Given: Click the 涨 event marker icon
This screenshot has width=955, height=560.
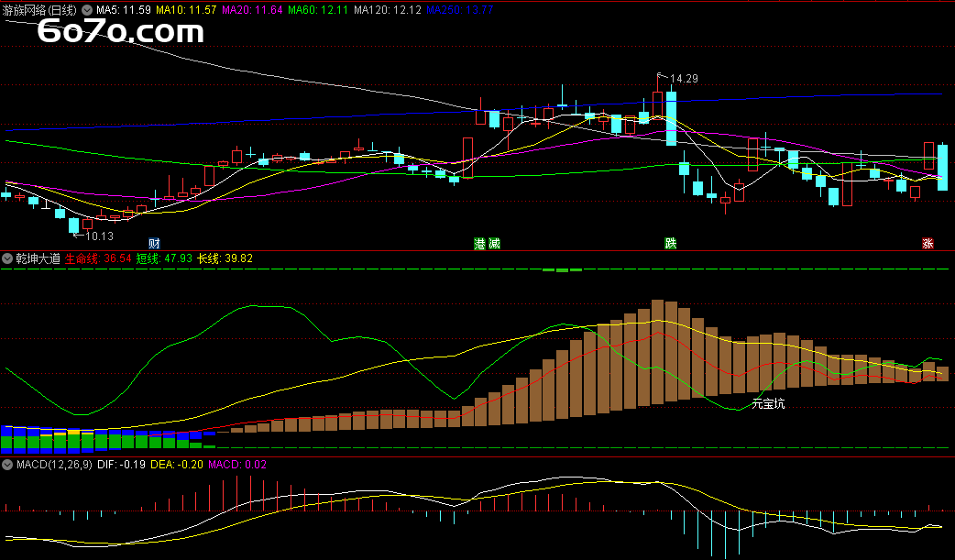Looking at the screenshot, I should click(928, 244).
